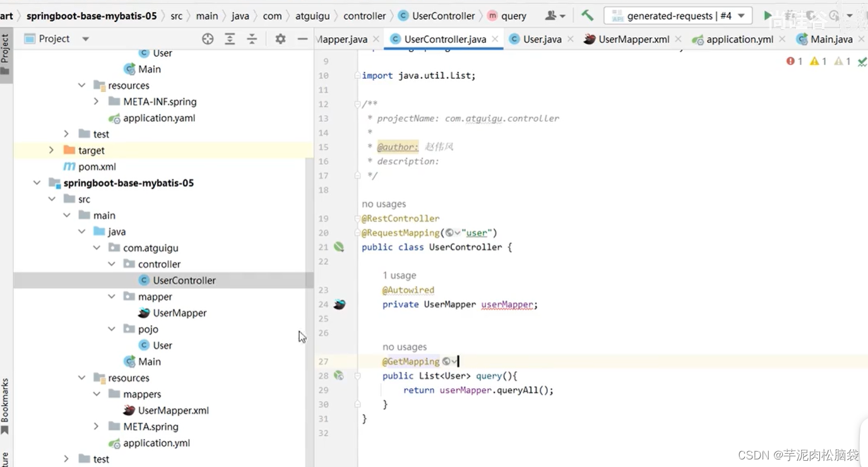The image size is (868, 467).
Task: Expand the META-INF.spring folder
Action: click(x=96, y=102)
